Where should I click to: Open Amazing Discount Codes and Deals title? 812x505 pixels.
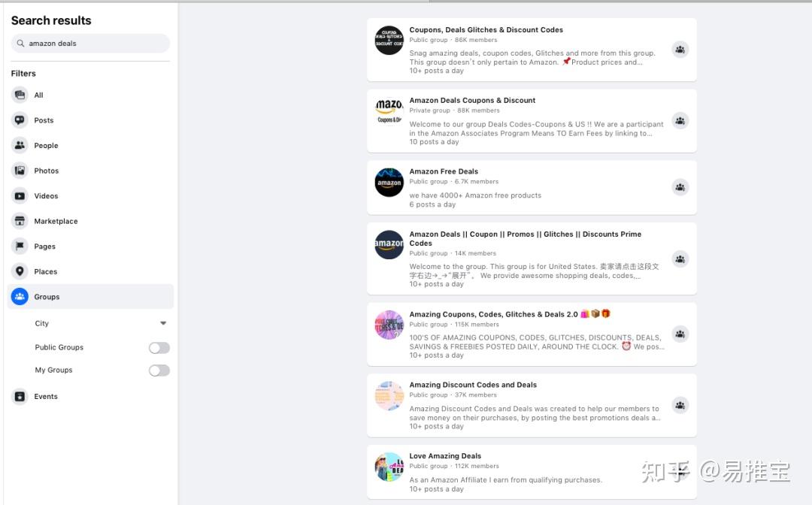point(473,385)
